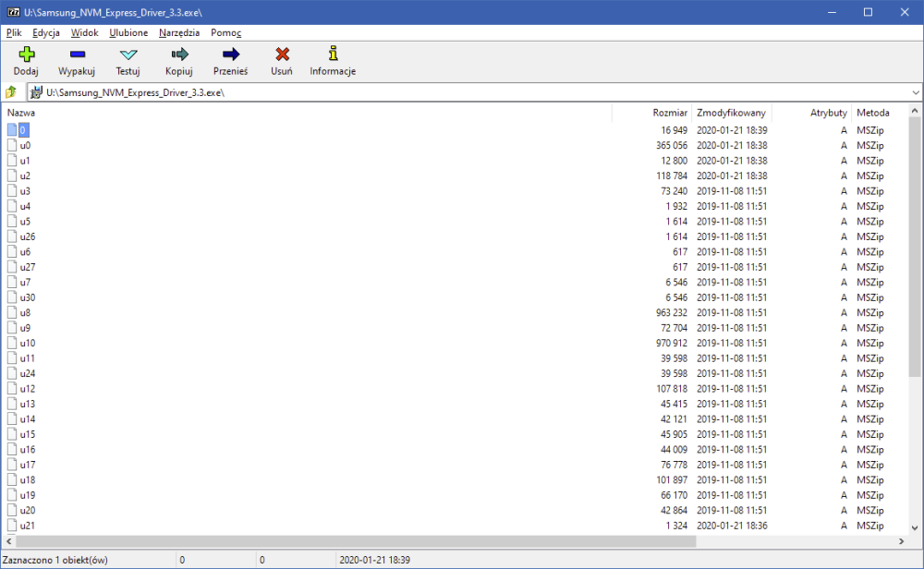Image resolution: width=924 pixels, height=569 pixels.
Task: Click the file icon of row u24
Action: 12,373
